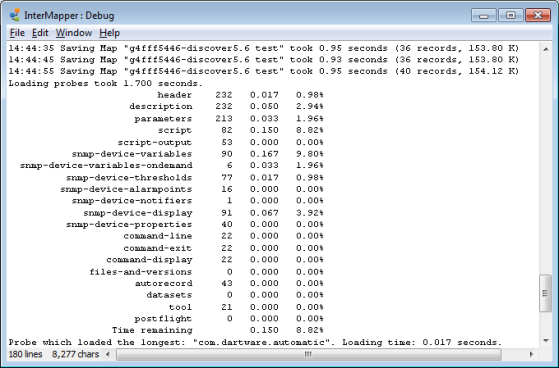Open the Edit menu
The width and height of the screenshot is (559, 368).
tap(40, 33)
